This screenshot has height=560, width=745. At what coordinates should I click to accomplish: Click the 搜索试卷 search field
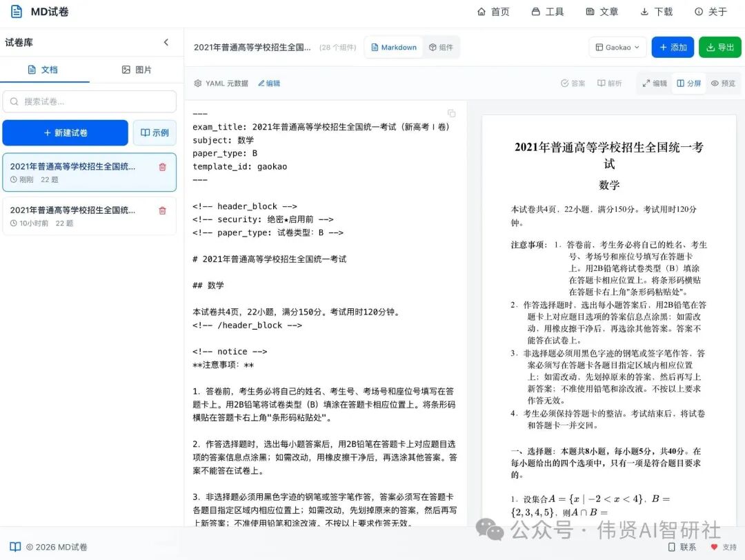click(x=89, y=101)
